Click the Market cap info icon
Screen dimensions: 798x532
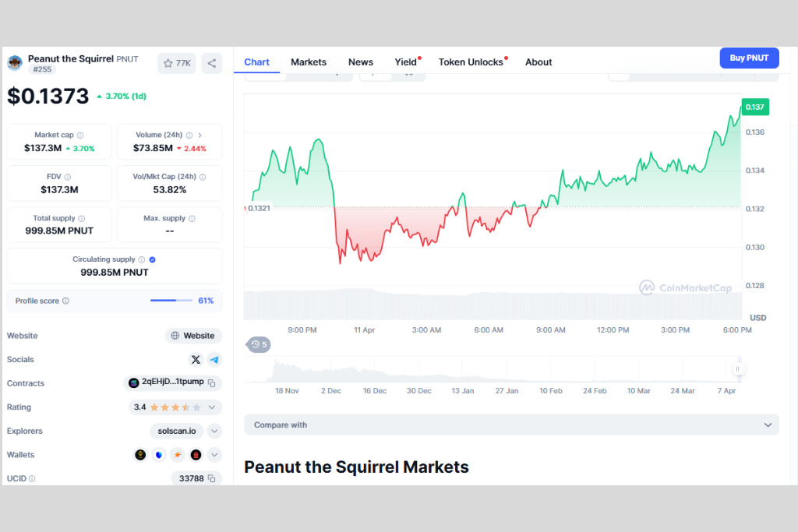point(80,136)
